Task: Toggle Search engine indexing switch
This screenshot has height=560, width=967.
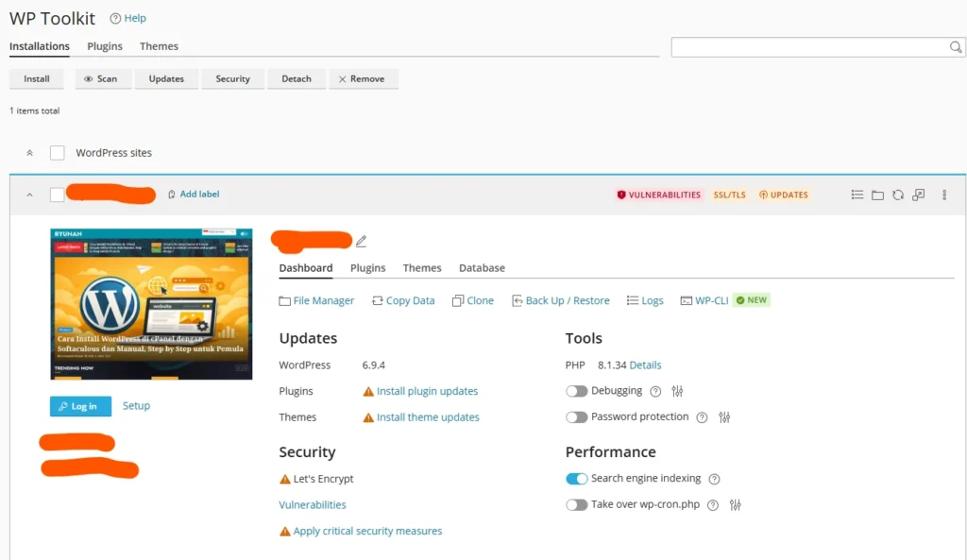Action: 577,479
